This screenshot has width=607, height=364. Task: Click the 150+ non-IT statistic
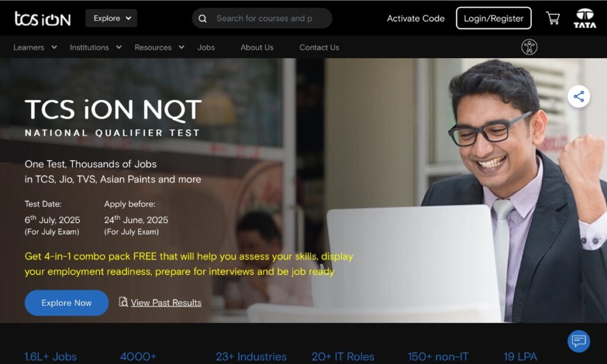coord(438,357)
